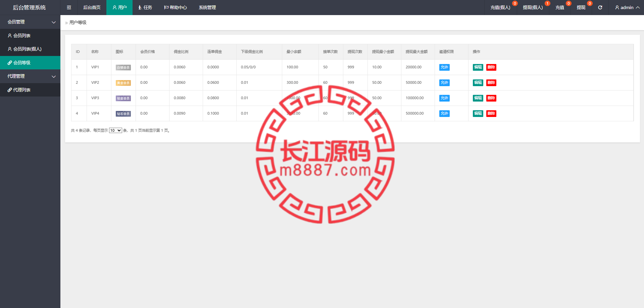Open the 任务 top menu
This screenshot has height=308, width=644.
(x=145, y=7)
